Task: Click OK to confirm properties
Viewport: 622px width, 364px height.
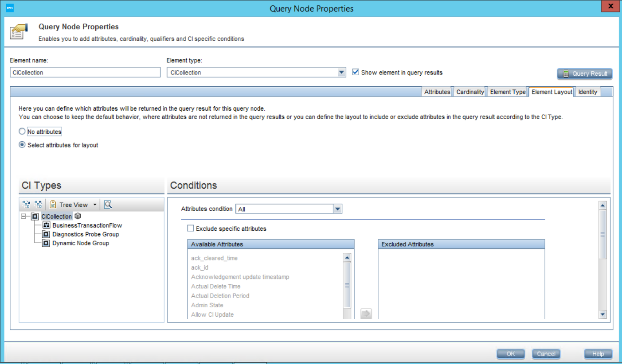Action: 510,354
